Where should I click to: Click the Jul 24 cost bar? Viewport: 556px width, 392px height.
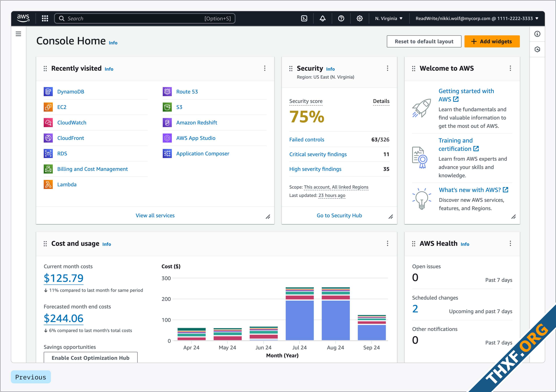299,314
